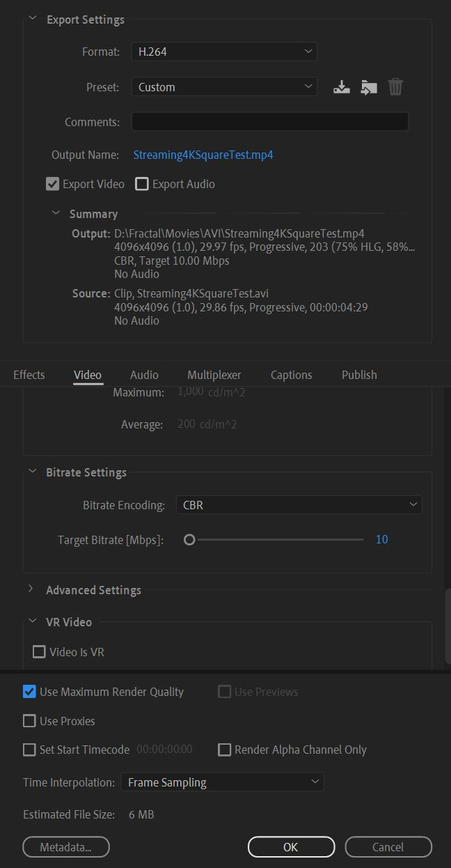Image resolution: width=451 pixels, height=868 pixels.
Task: Disable Use Maximum Render Quality
Action: 29,691
